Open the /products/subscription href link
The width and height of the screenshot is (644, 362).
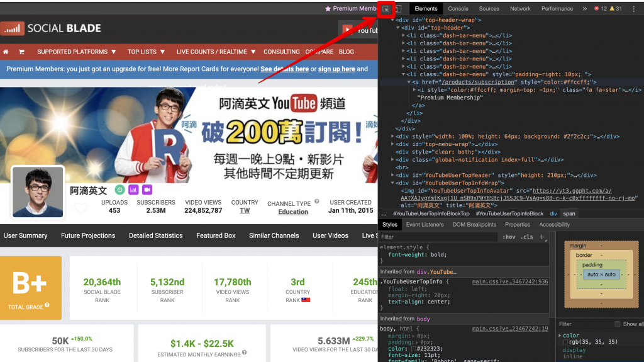point(478,82)
